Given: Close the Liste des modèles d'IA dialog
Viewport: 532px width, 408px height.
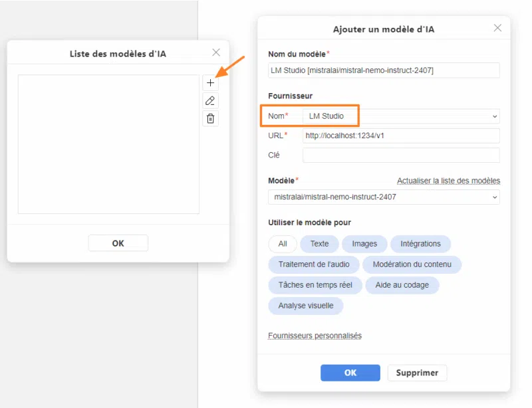Looking at the screenshot, I should click(x=216, y=52).
